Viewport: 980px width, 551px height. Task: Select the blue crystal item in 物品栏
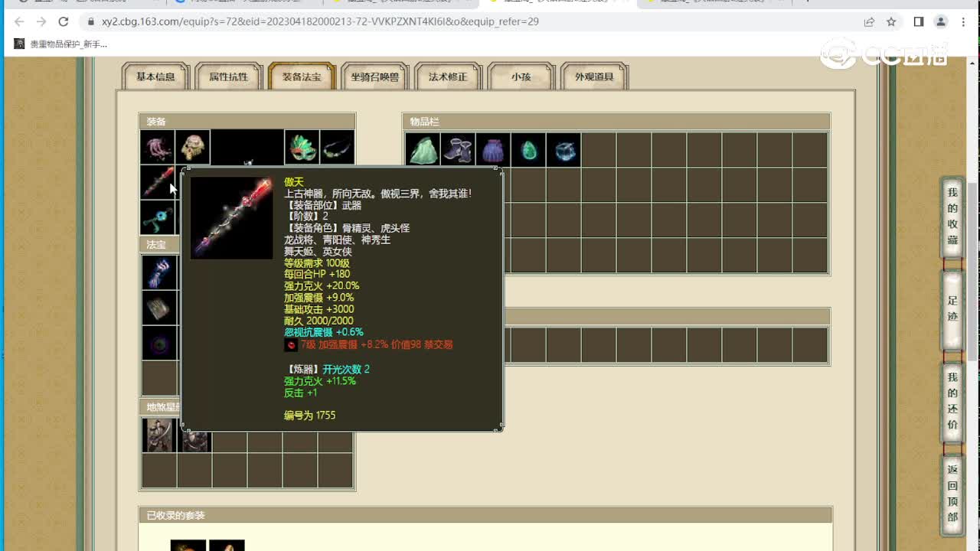pyautogui.click(x=563, y=150)
